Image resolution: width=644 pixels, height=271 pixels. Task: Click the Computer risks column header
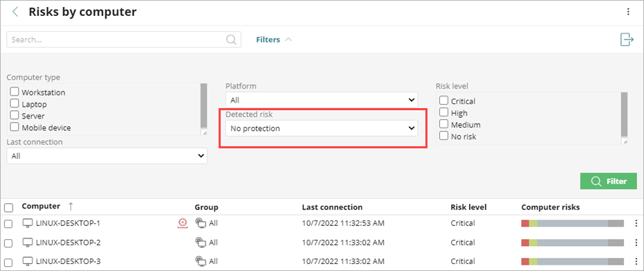coord(550,207)
